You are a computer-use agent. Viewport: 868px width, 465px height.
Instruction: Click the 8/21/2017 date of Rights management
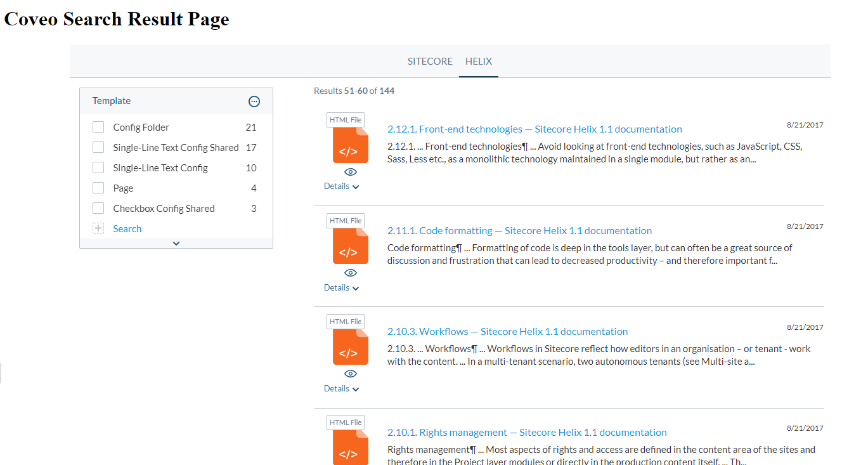coord(805,428)
